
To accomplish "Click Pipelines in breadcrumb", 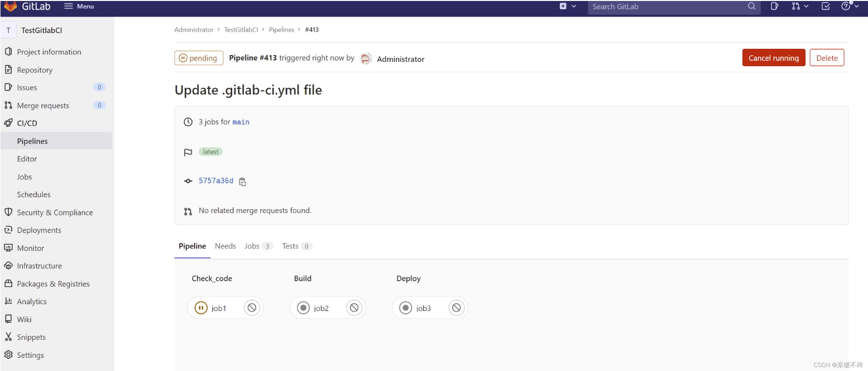I will (281, 30).
